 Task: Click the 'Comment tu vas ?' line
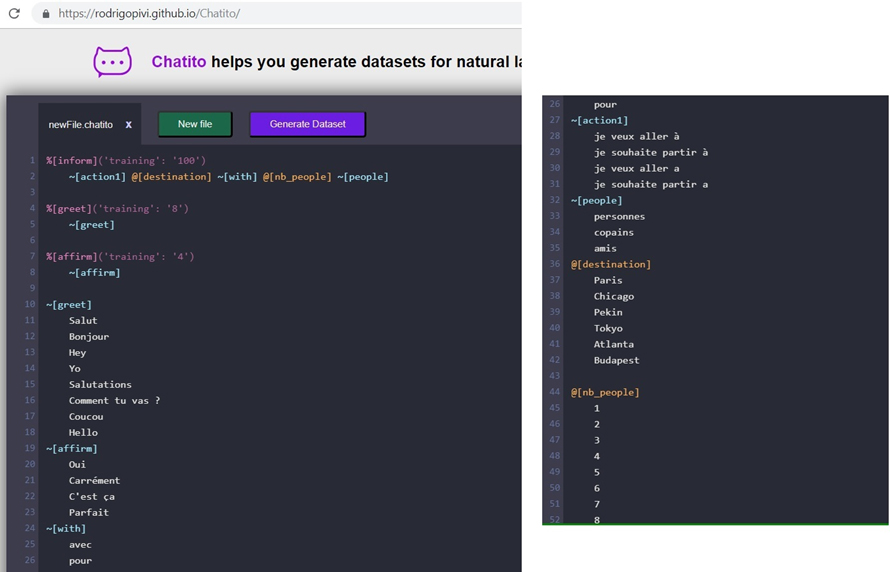114,401
